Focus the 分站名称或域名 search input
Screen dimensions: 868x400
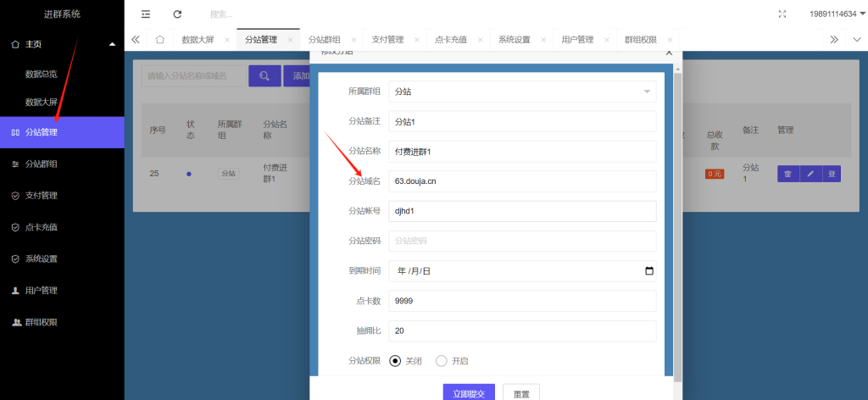[194, 75]
